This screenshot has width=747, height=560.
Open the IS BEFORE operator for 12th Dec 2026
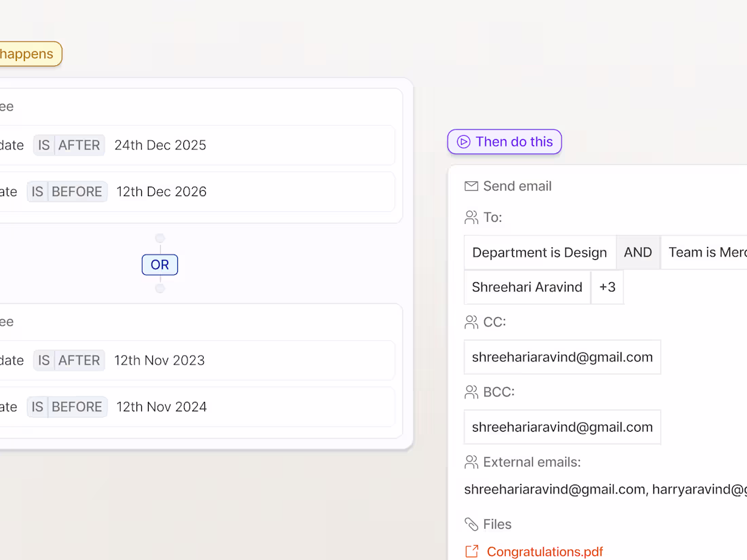coord(67,192)
